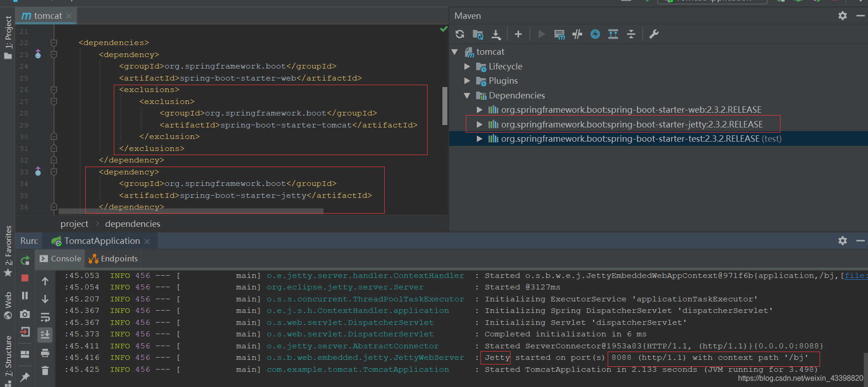Close the TomcatApplication run tab
This screenshot has width=868, height=387.
pyautogui.click(x=147, y=241)
